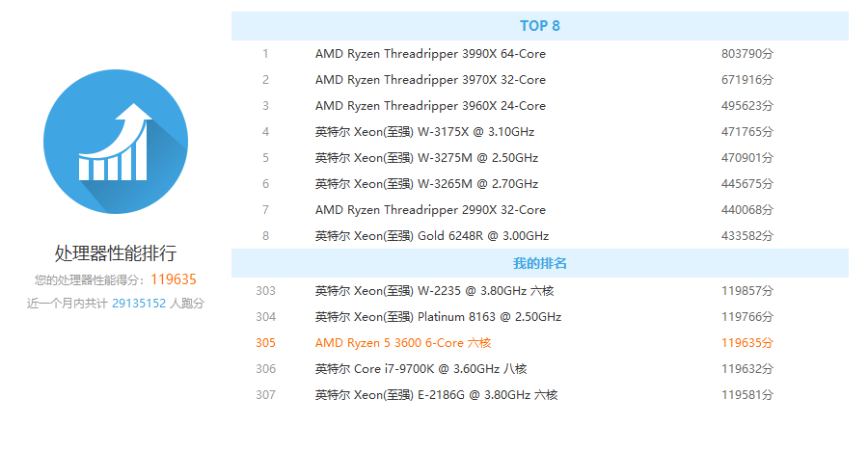
Task: Click Xeon Gold 6248R @ 3.00GHz entry
Action: click(x=431, y=236)
